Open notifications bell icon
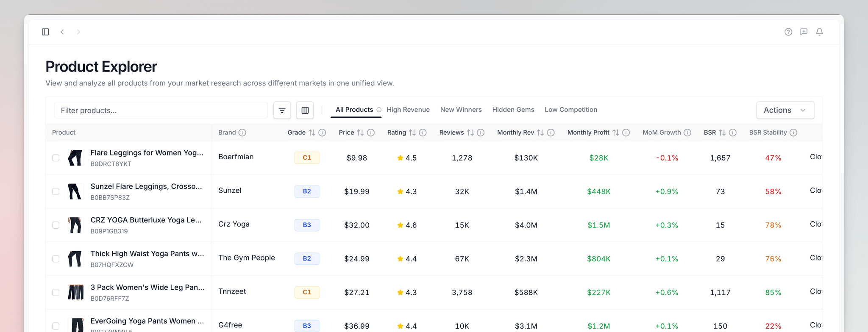 tap(819, 32)
